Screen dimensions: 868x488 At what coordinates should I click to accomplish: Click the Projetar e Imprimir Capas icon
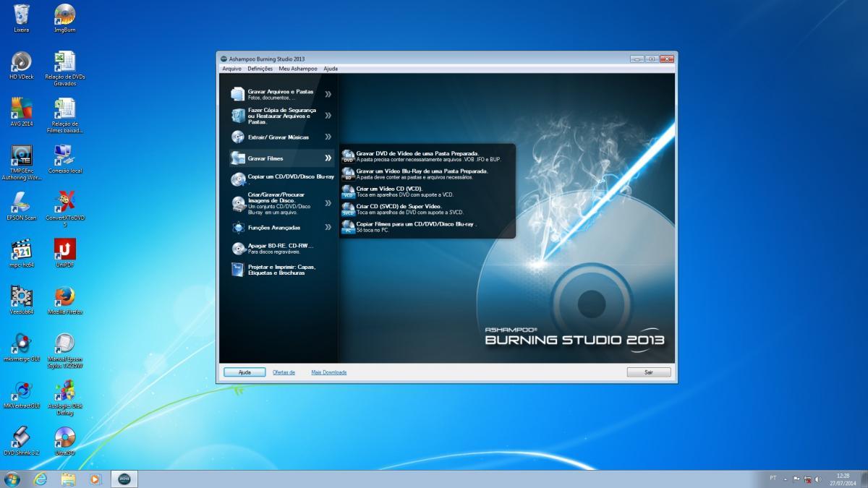click(x=237, y=270)
